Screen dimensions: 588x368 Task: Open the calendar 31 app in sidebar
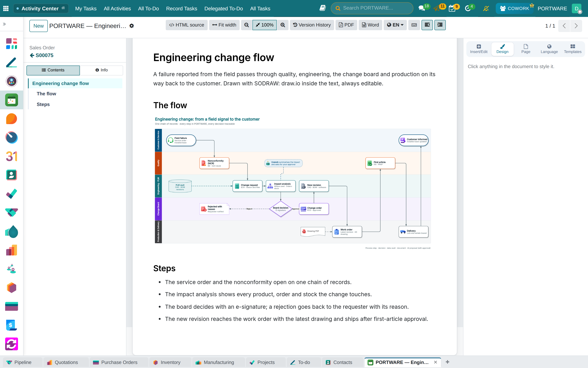click(x=11, y=156)
